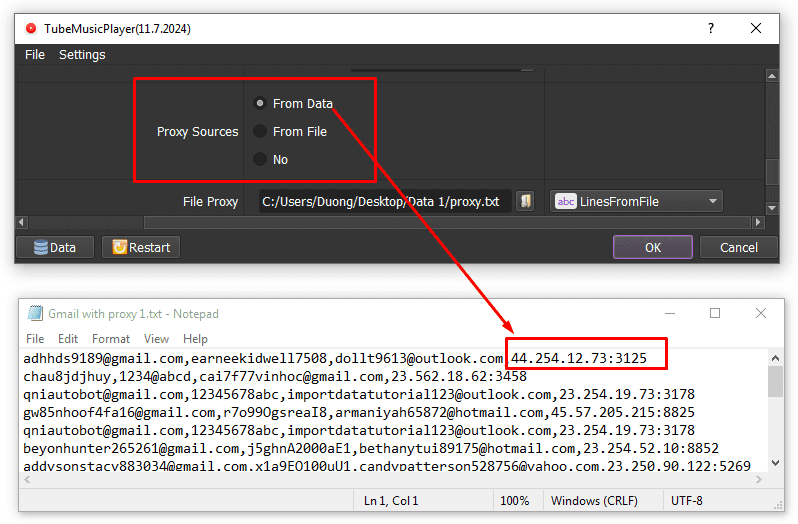Click the Restart button
798x524 pixels.
[x=141, y=247]
